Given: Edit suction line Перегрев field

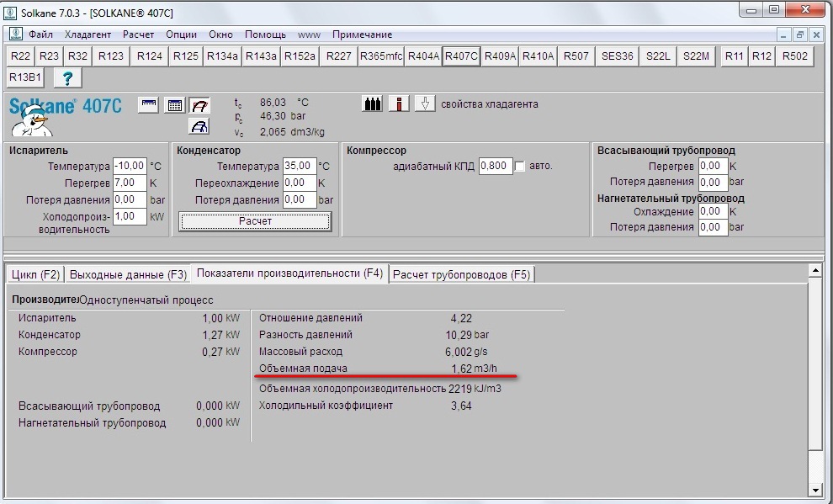Looking at the screenshot, I should (x=713, y=166).
